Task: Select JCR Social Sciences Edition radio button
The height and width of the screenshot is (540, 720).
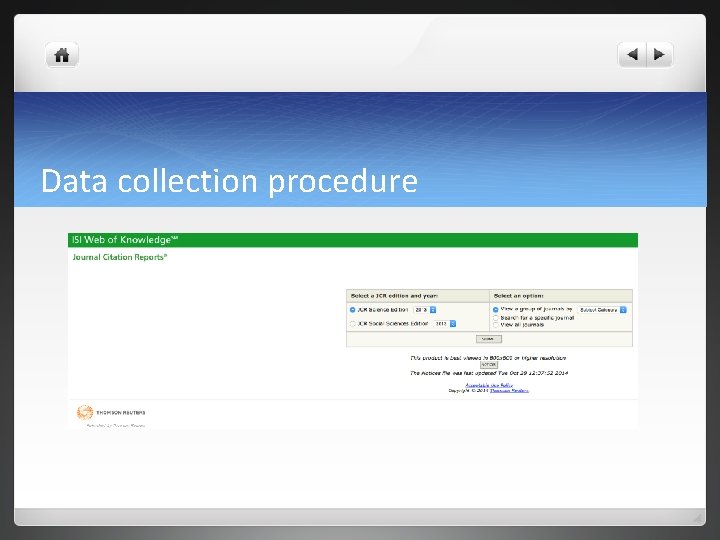Action: click(353, 324)
